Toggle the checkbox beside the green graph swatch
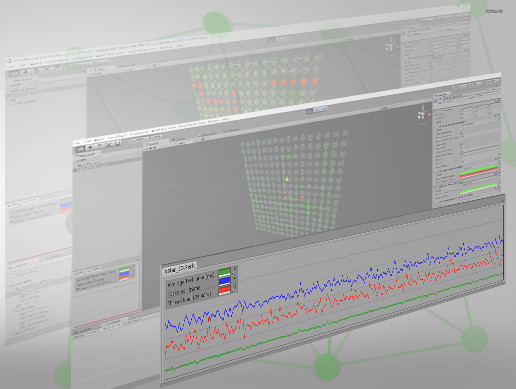Viewport: 516px width, 389px height. click(234, 269)
